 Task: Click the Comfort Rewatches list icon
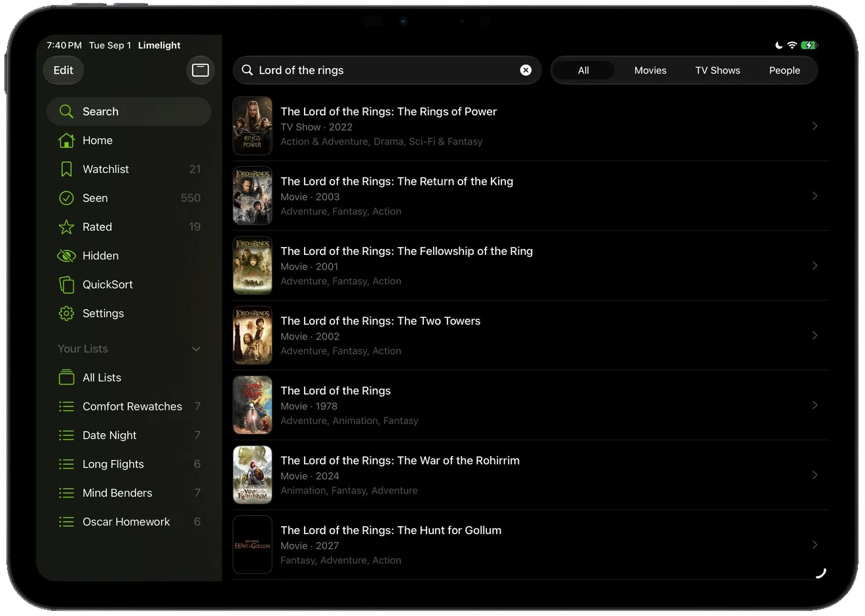coord(66,406)
